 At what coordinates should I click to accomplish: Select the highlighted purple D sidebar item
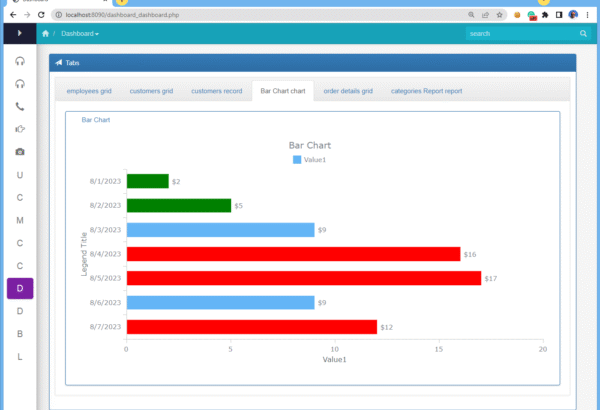(x=20, y=289)
